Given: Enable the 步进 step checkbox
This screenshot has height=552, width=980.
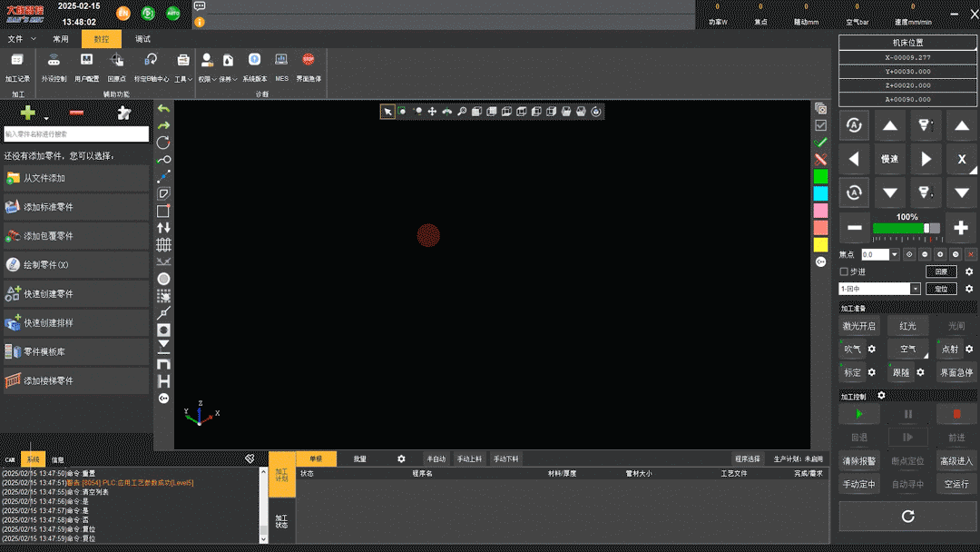Looking at the screenshot, I should point(844,271).
